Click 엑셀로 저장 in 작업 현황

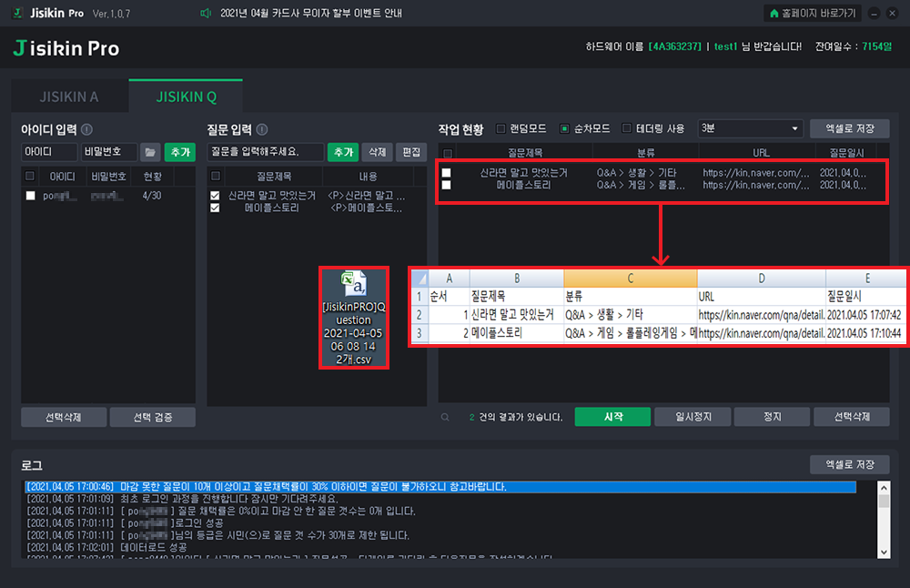850,128
